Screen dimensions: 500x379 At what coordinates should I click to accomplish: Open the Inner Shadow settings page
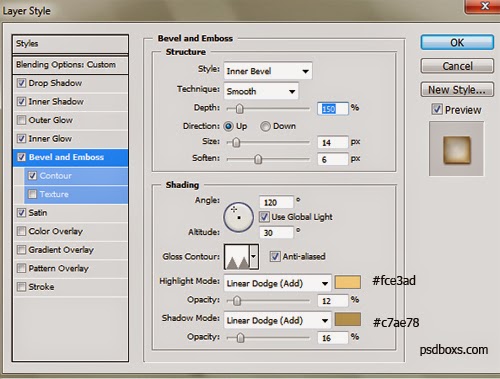[56, 101]
